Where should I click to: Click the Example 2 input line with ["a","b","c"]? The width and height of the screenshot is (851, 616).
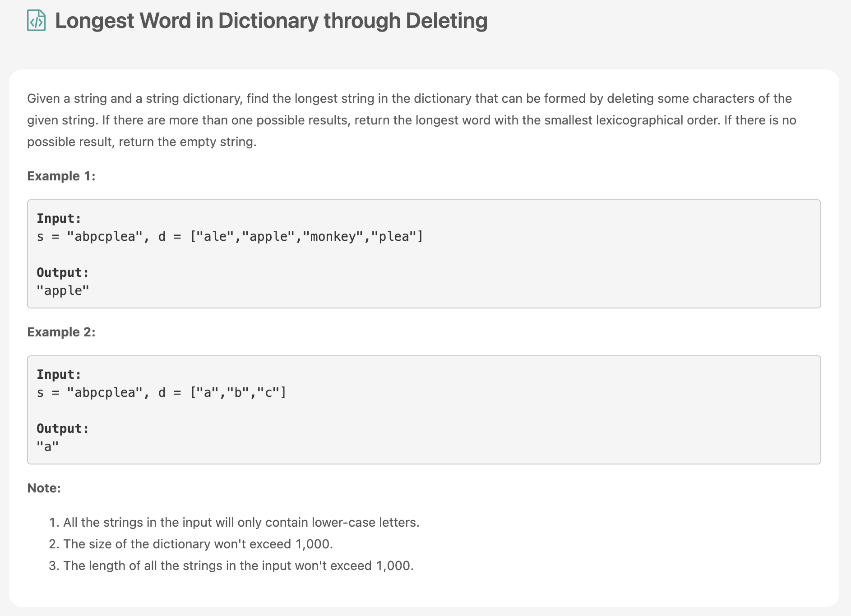coord(162,392)
